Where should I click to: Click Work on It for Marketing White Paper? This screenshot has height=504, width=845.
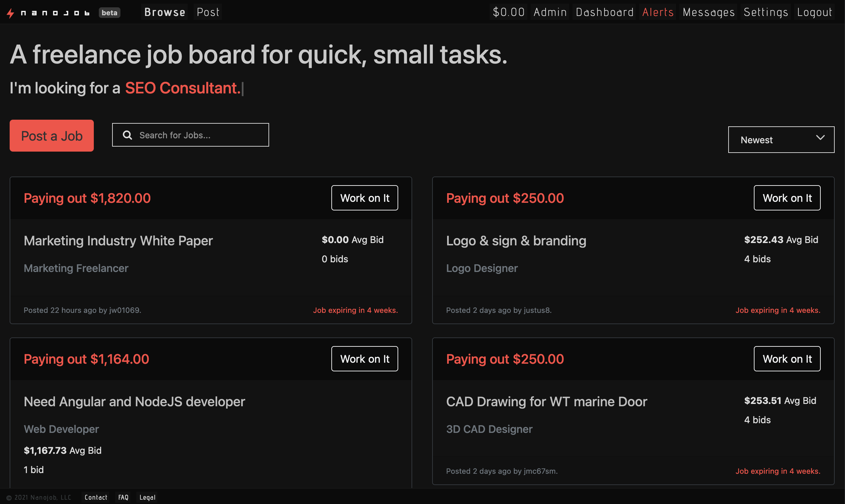tap(364, 198)
